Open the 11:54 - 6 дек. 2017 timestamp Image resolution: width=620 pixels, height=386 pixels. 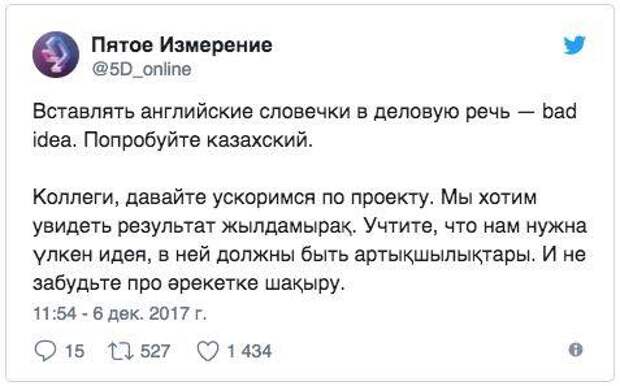tap(120, 314)
